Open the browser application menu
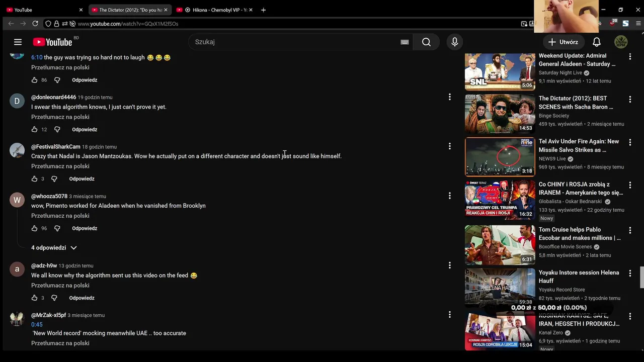 (638, 24)
